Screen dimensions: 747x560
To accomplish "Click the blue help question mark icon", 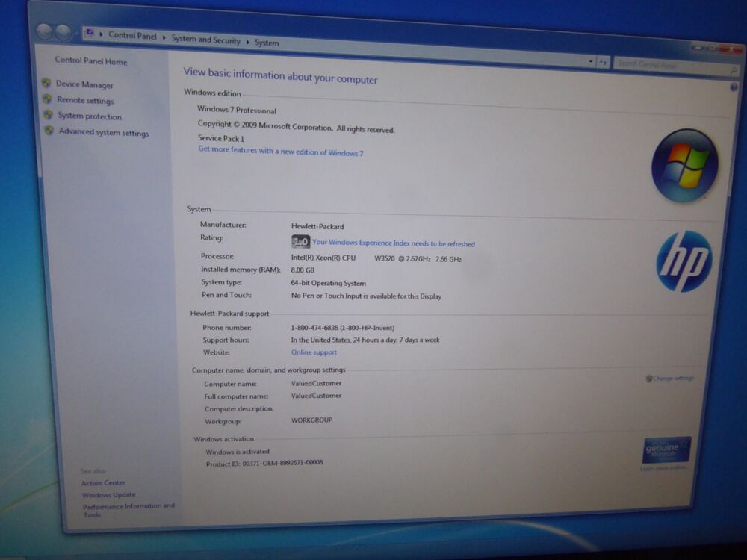I will coord(734,87).
